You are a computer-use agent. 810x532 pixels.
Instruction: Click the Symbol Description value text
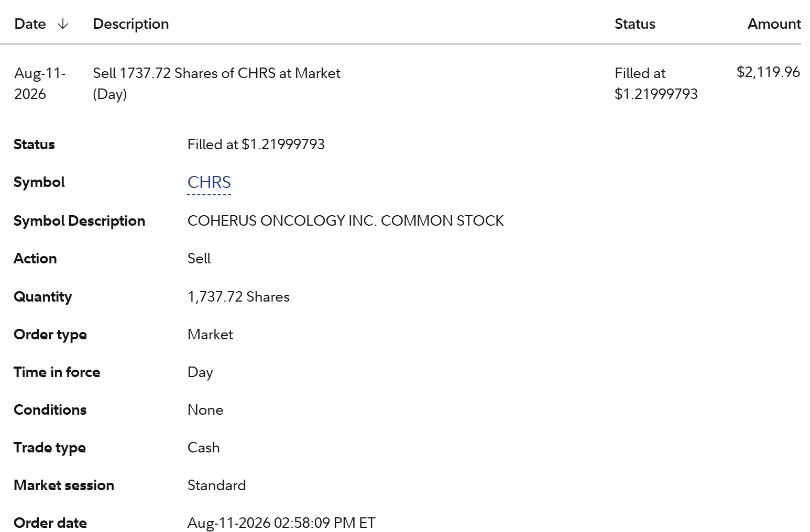pos(345,220)
